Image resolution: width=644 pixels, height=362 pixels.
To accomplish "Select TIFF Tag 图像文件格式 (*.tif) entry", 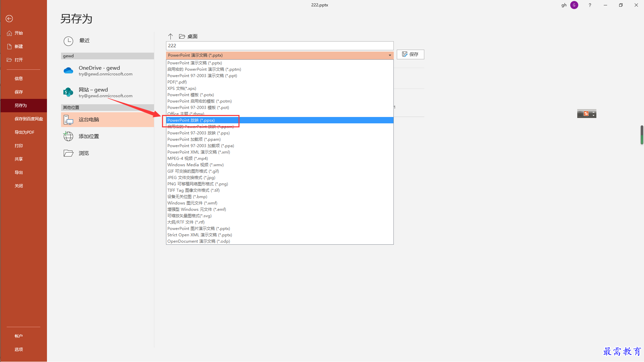I will click(x=280, y=190).
